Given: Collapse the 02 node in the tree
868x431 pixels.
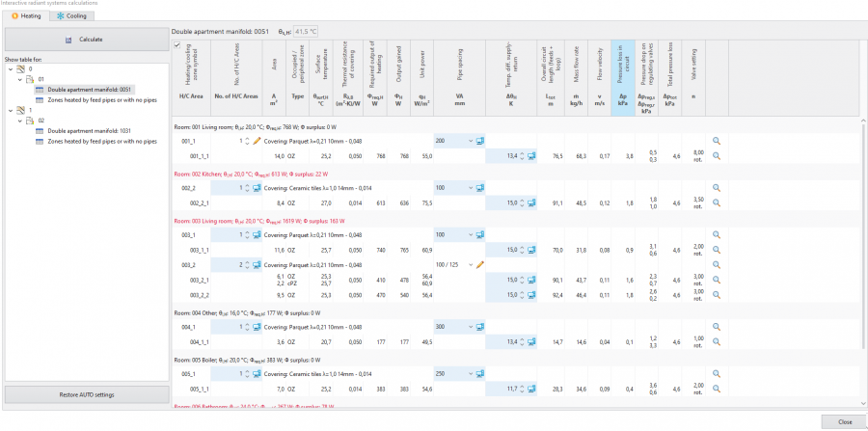Looking at the screenshot, I should 19,120.
